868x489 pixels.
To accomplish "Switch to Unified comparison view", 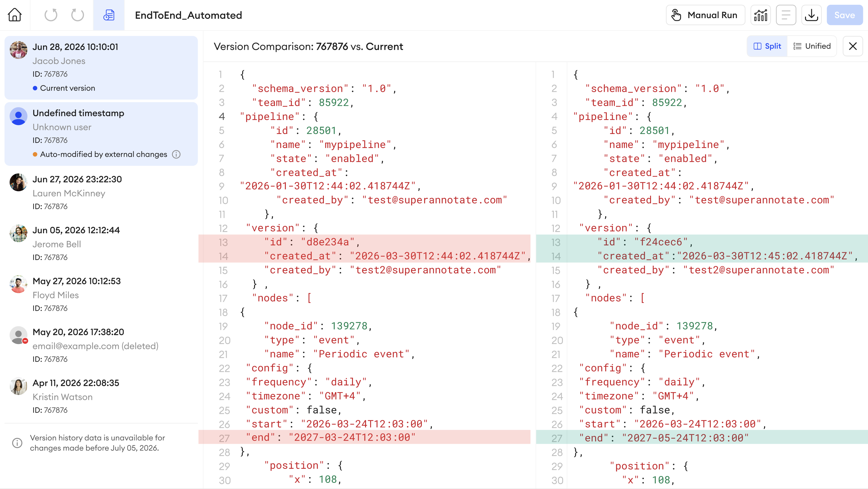I will [x=812, y=46].
